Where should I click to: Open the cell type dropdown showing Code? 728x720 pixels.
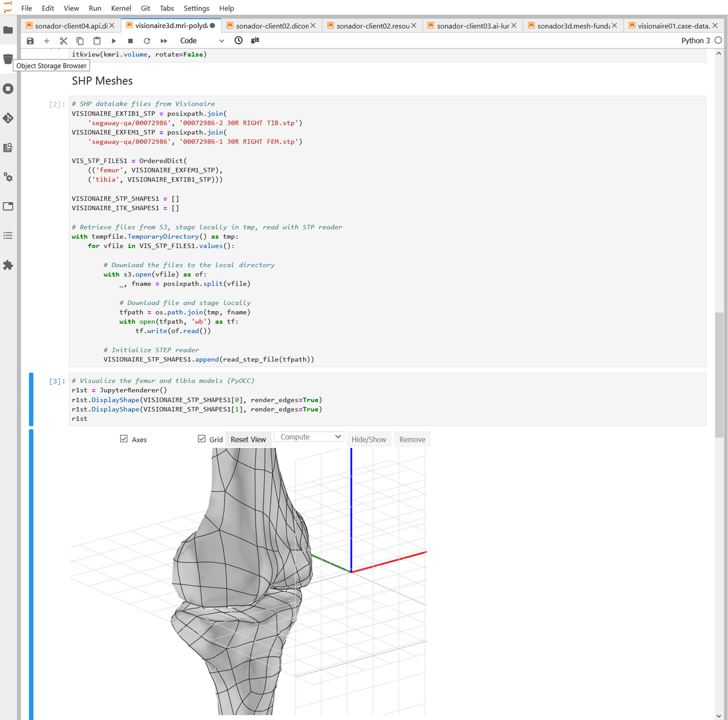[x=200, y=40]
